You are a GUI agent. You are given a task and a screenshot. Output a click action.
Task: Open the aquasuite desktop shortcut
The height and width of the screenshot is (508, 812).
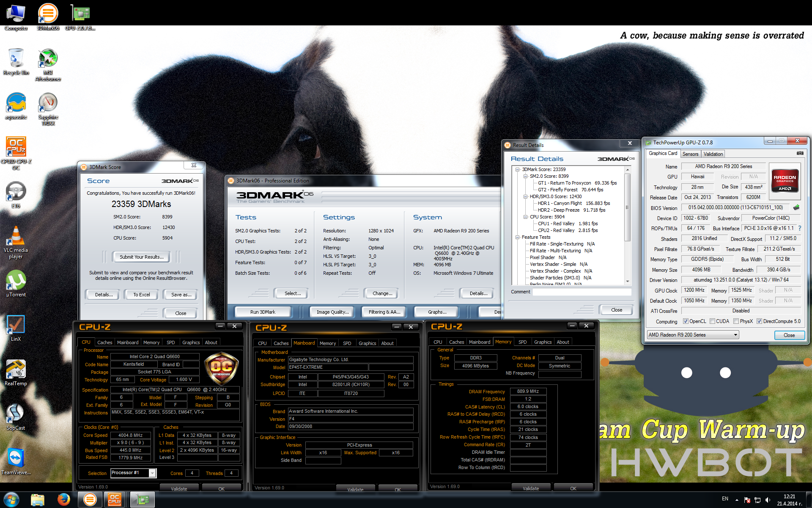pos(16,106)
